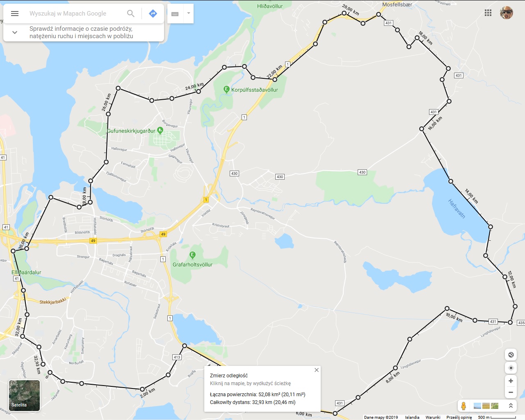
Task: Click the keyboard input tool icon
Action: tap(175, 14)
